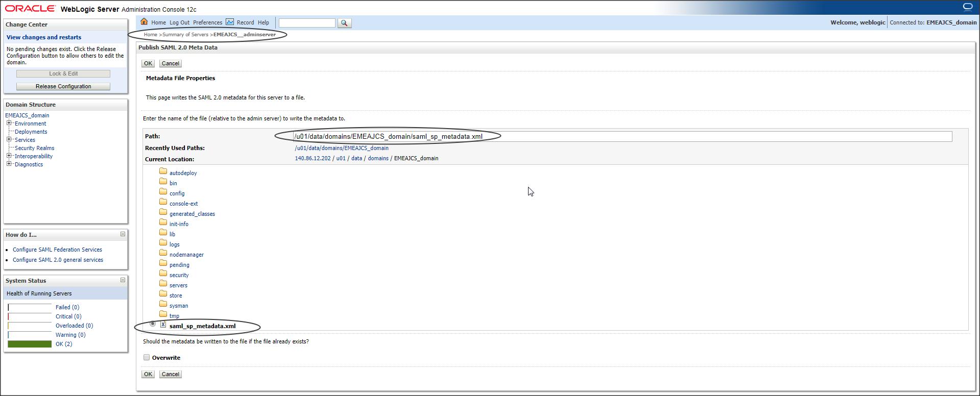This screenshot has height=396, width=980.
Task: Open the tmp folder icon
Action: pyautogui.click(x=163, y=314)
